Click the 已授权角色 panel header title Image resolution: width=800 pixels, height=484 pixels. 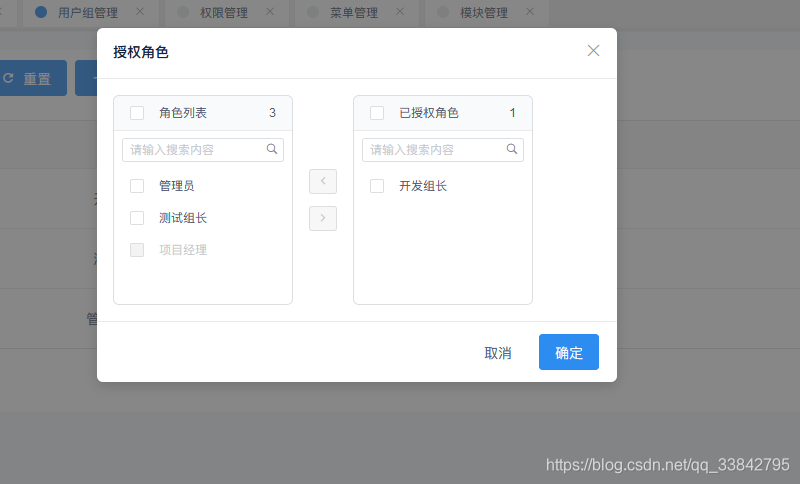tap(429, 113)
